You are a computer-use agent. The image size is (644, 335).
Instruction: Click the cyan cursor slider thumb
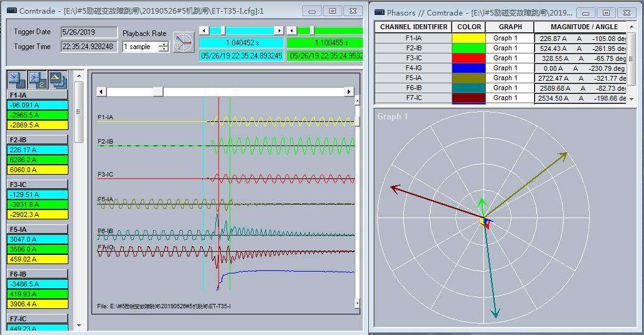pyautogui.click(x=223, y=30)
